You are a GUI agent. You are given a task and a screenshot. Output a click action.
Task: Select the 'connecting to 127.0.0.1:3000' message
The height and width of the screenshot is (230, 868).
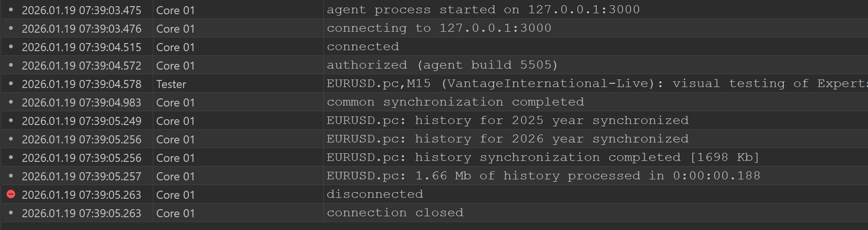pyautogui.click(x=439, y=28)
